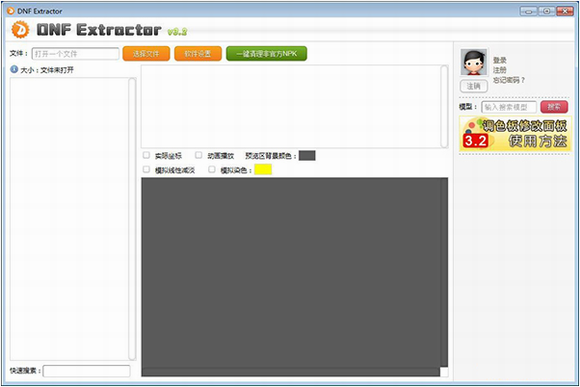Click the green 一键清理非官方NPK button

coord(267,54)
